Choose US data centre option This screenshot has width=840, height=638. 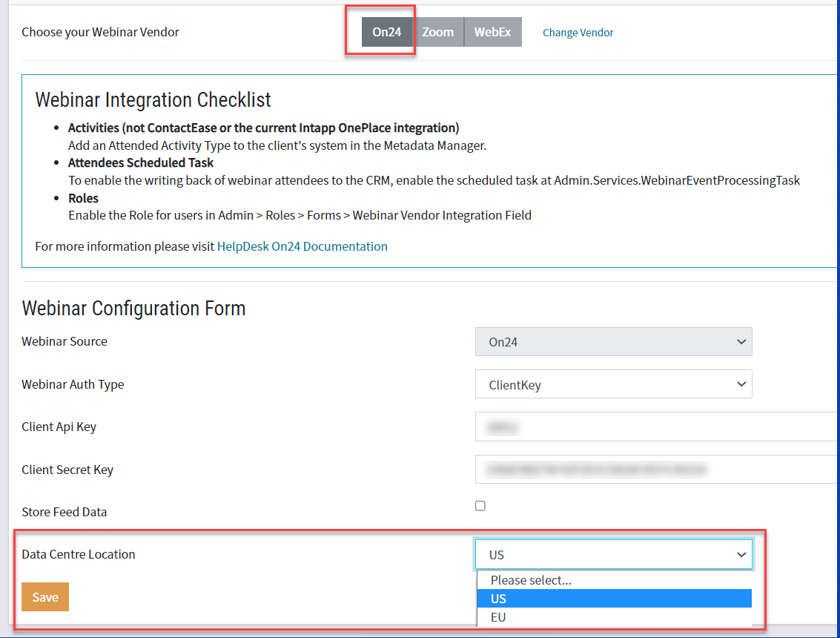tap(615, 599)
